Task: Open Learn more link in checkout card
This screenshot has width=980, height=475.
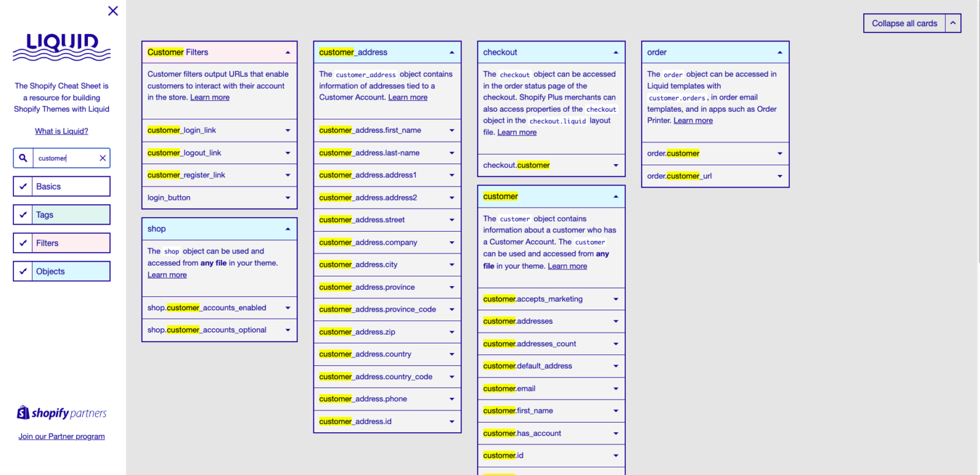Action: (x=517, y=132)
